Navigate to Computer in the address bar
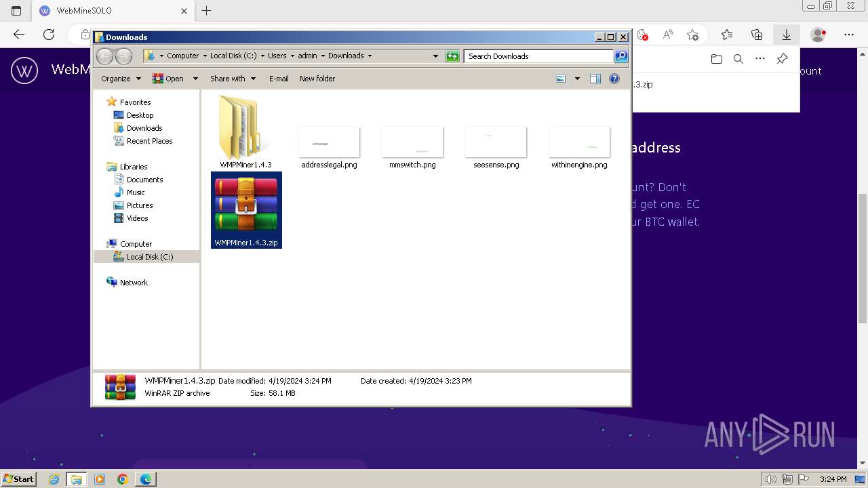The height and width of the screenshot is (488, 868). point(183,56)
